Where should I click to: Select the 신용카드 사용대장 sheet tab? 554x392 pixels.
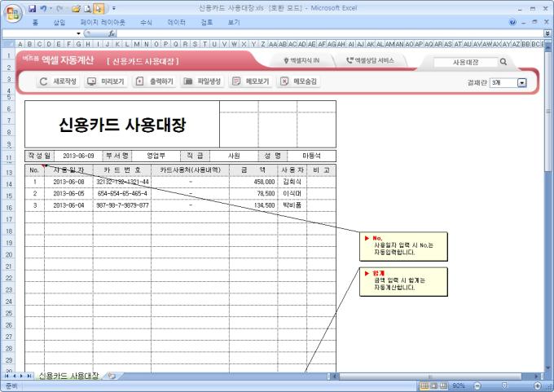(x=69, y=376)
